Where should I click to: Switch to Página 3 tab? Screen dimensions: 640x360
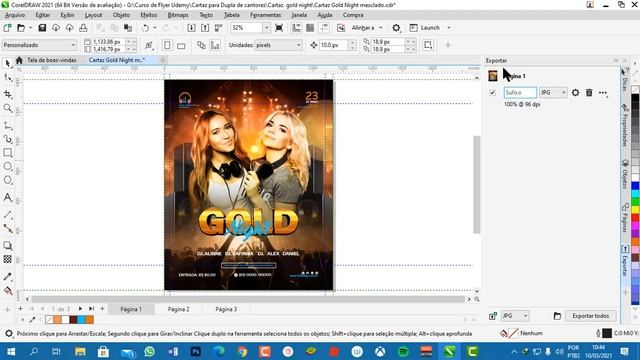[226, 309]
